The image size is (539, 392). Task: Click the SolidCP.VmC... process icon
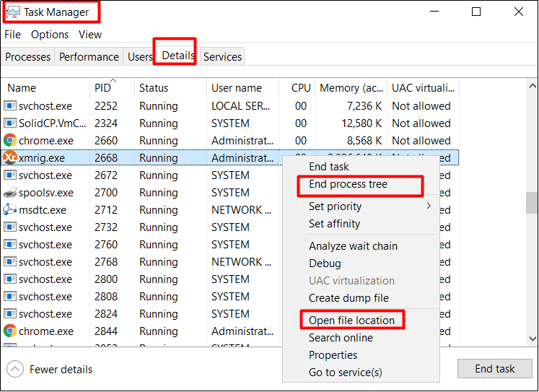coord(10,123)
